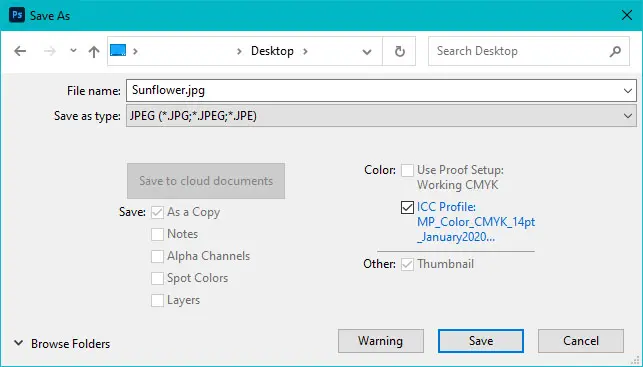Click the search magnifier icon
643x367 pixels.
coord(615,51)
